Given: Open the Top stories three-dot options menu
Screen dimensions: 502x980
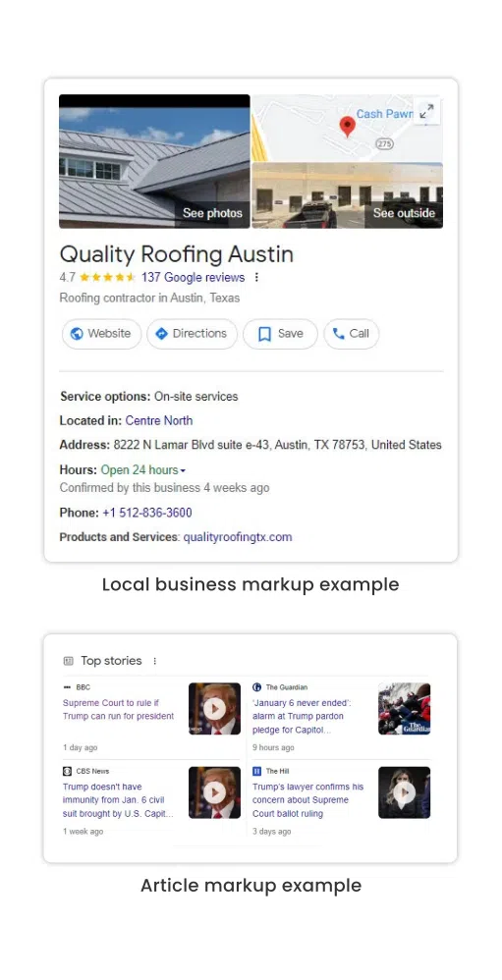Looking at the screenshot, I should [x=155, y=661].
